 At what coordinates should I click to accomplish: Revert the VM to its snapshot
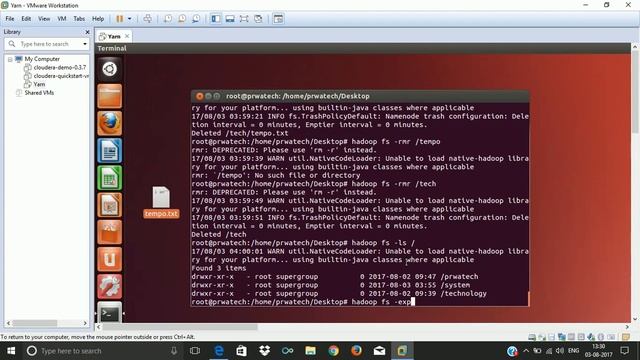point(182,19)
